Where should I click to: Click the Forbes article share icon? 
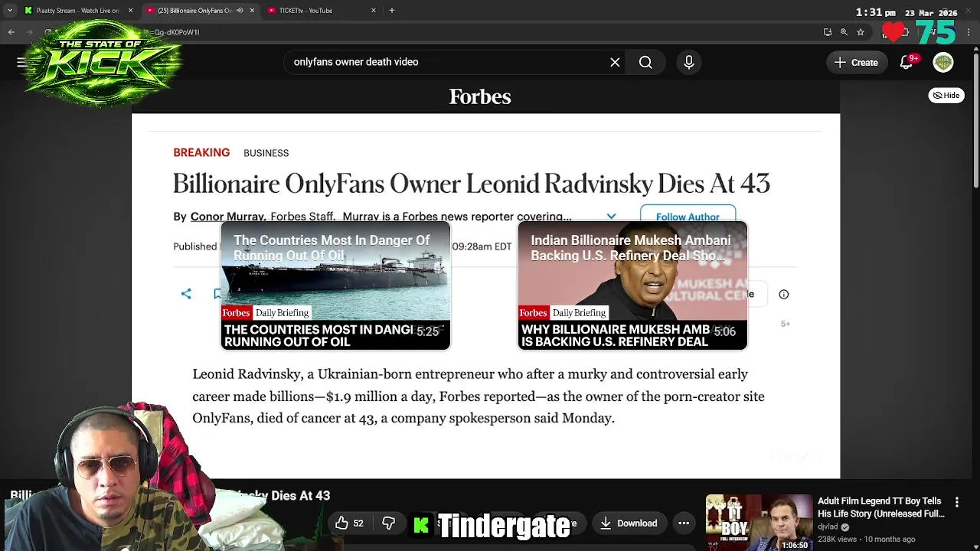pos(186,294)
